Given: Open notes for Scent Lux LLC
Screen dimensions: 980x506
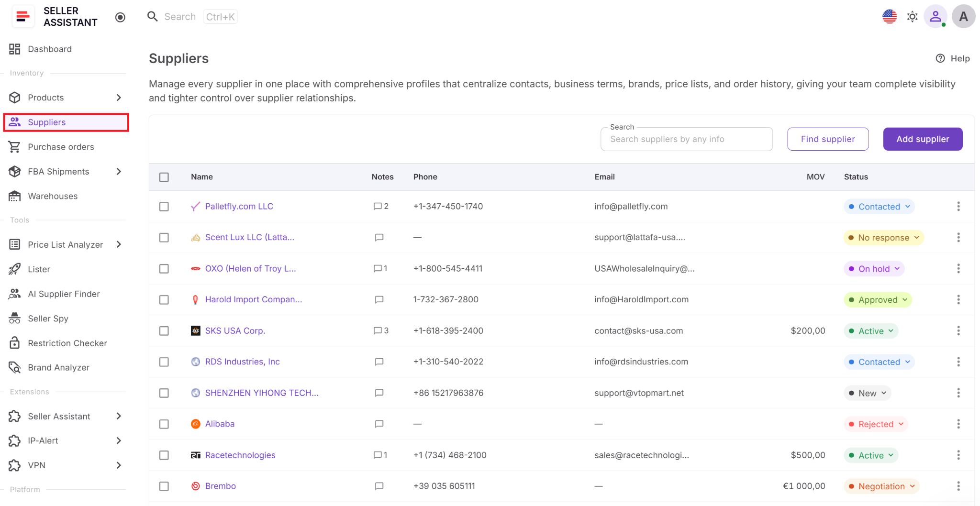Looking at the screenshot, I should click(379, 237).
